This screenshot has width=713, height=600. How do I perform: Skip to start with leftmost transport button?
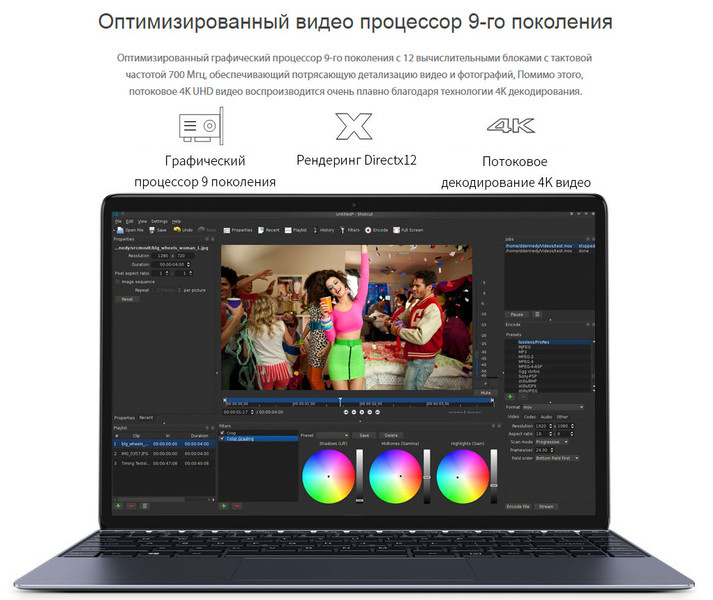tap(346, 412)
